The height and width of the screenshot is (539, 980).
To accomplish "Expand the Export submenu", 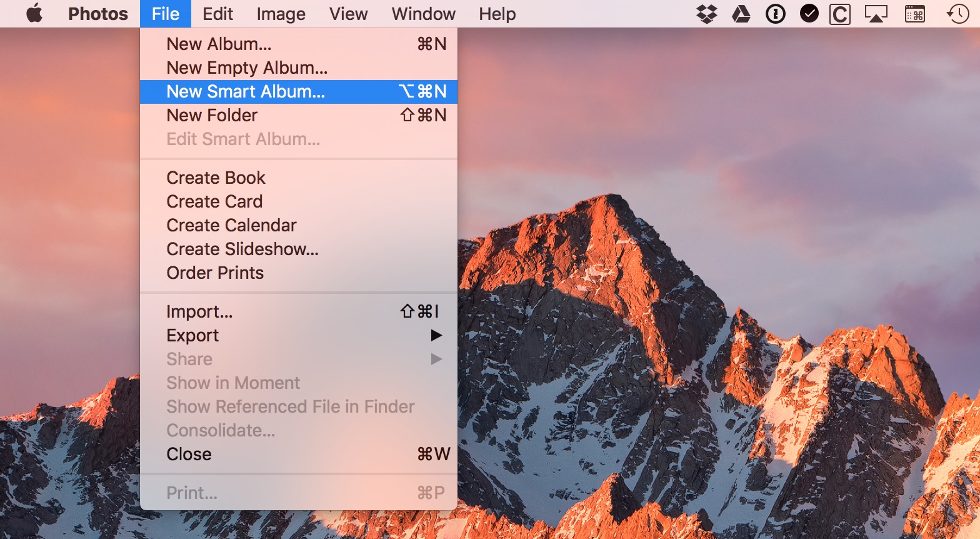I will [x=299, y=336].
